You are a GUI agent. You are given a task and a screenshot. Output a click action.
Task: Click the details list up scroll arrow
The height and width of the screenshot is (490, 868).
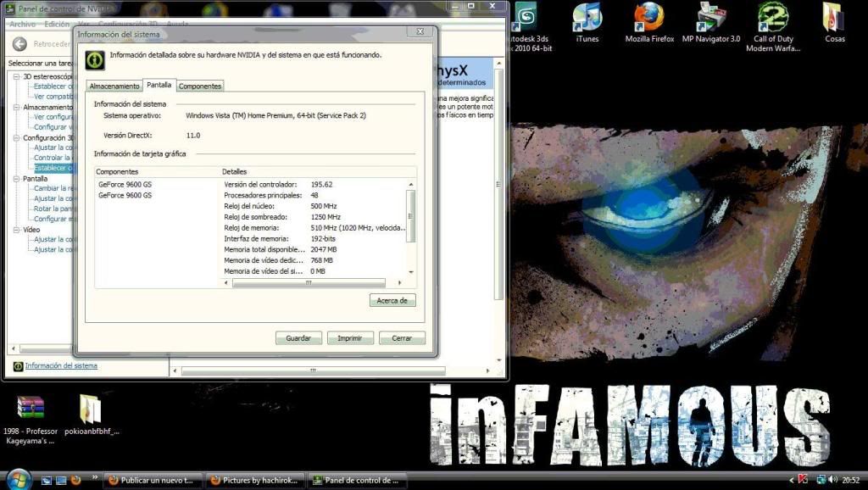click(x=411, y=184)
